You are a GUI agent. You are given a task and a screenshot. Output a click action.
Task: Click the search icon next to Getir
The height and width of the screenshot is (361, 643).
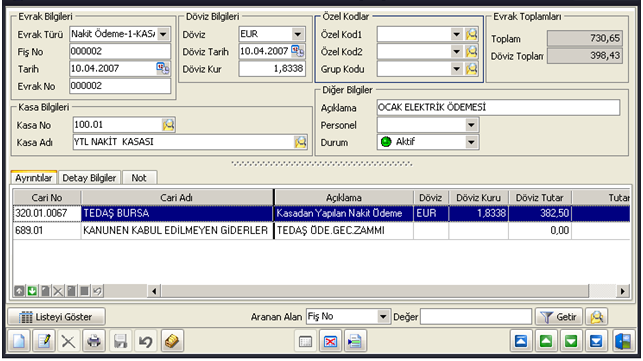click(x=596, y=317)
